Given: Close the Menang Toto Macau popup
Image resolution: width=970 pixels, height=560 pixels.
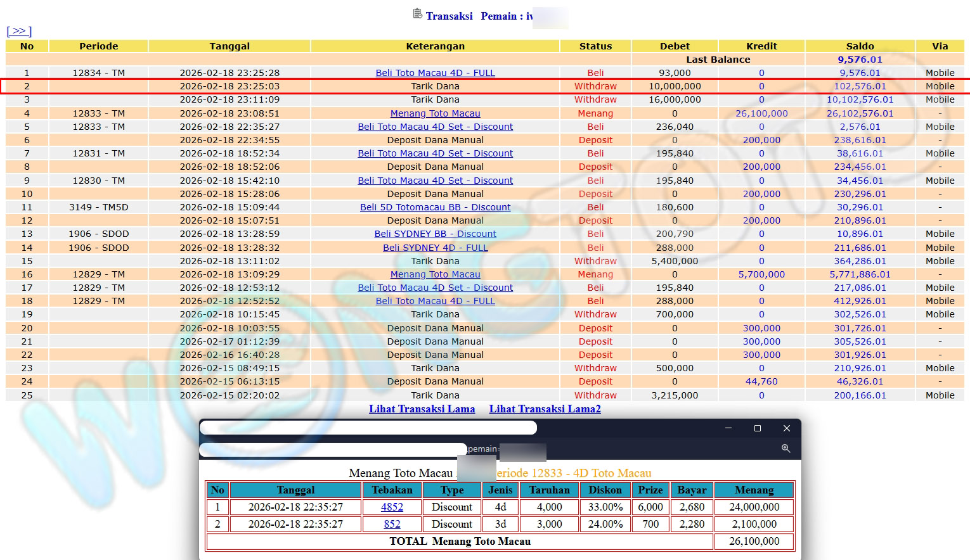Looking at the screenshot, I should click(x=786, y=428).
